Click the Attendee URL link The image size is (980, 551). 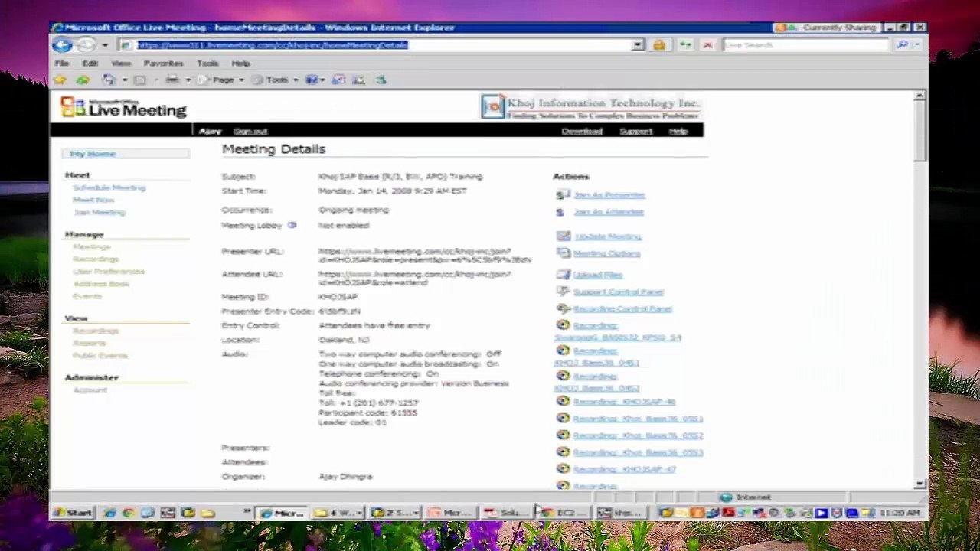[x=415, y=278]
